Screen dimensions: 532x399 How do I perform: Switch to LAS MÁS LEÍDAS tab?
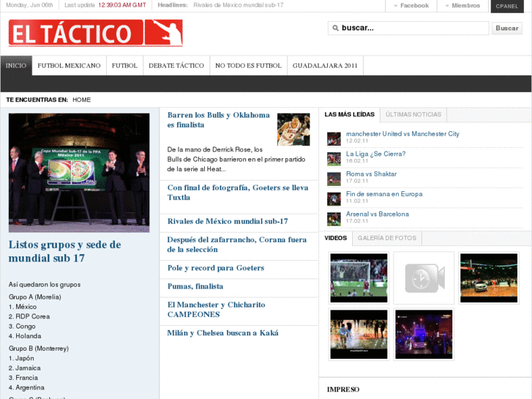[350, 114]
